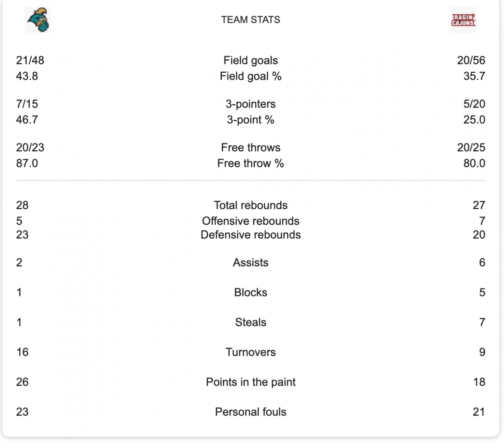The height and width of the screenshot is (448, 504).
Task: Click the 20/56 field goals value
Action: pos(471,61)
